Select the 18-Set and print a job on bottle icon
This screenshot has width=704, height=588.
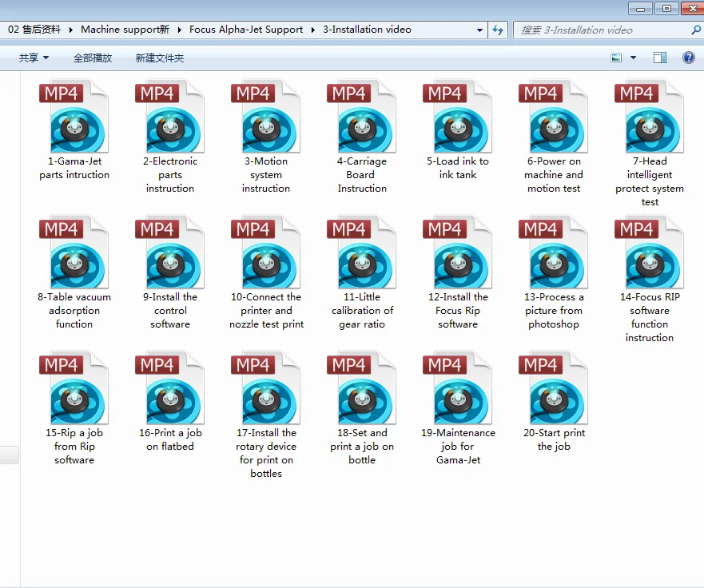(x=362, y=388)
